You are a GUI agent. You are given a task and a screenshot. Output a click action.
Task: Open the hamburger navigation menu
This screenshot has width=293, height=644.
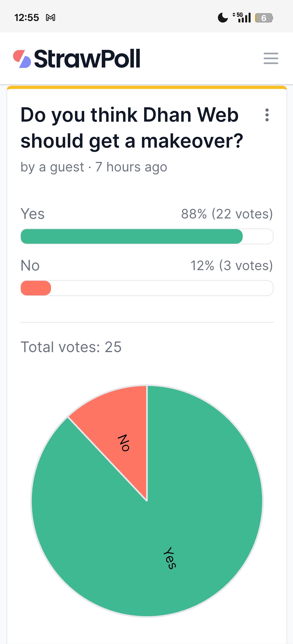[271, 58]
